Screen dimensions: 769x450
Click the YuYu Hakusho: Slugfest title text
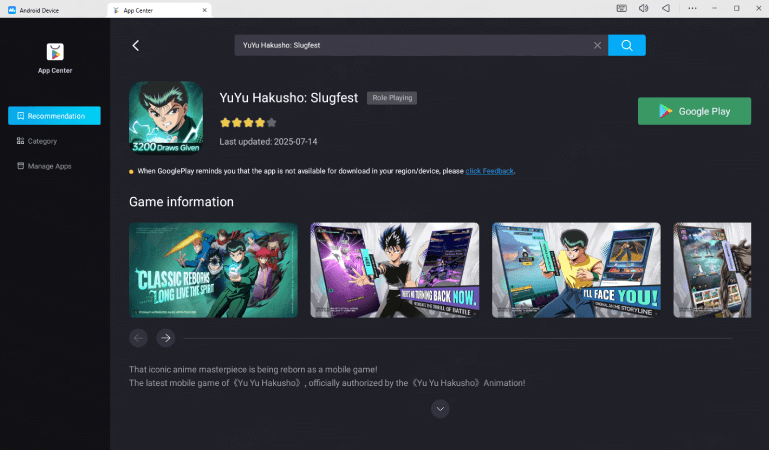(289, 98)
